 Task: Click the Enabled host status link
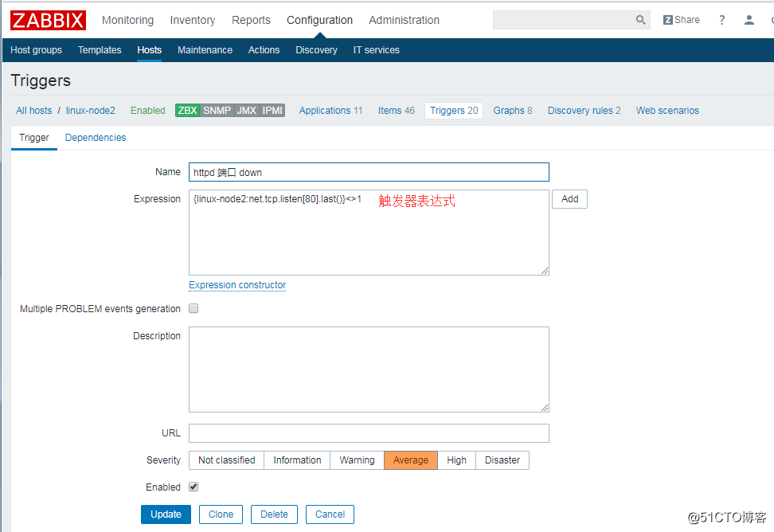pos(147,111)
